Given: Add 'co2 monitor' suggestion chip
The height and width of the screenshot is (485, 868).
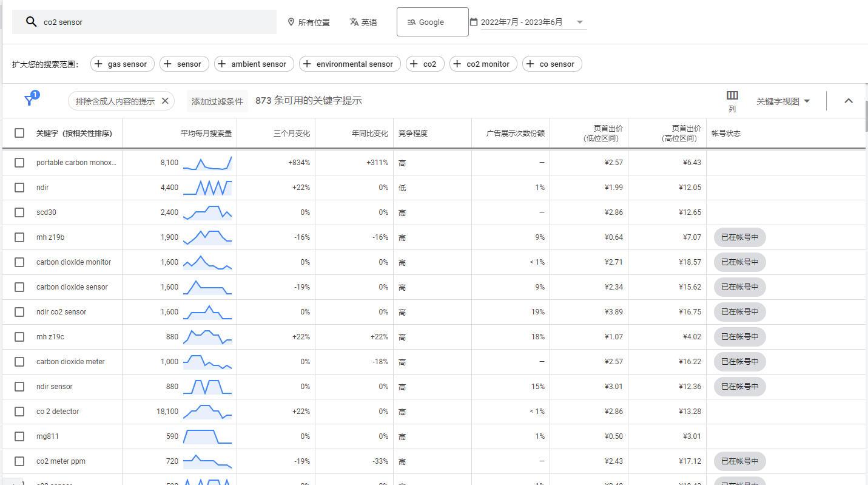Looking at the screenshot, I should tap(483, 64).
